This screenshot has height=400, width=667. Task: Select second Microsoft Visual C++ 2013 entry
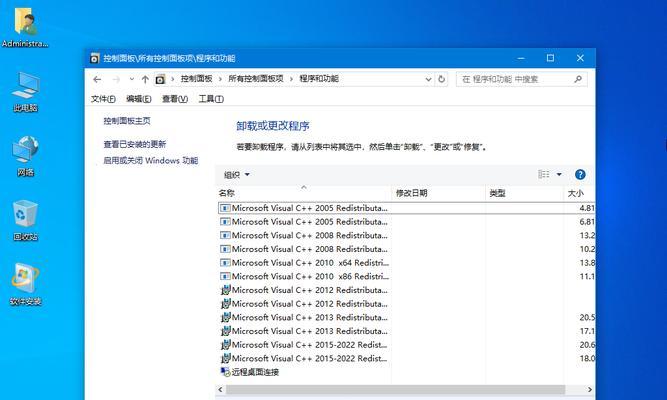coord(406,331)
